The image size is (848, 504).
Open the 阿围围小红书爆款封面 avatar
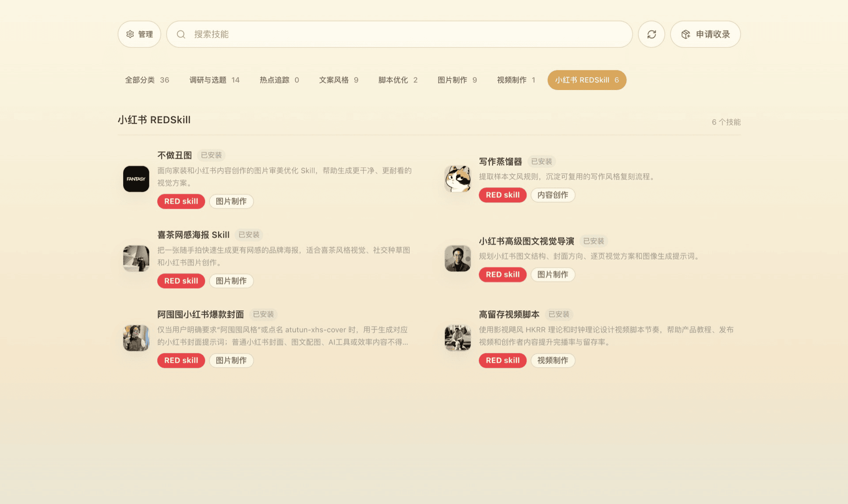136,338
